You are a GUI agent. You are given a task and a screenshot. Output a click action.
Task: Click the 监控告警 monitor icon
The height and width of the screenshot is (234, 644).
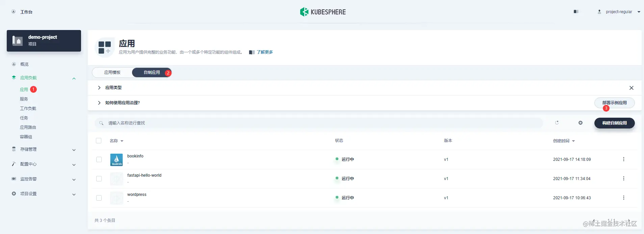14,179
